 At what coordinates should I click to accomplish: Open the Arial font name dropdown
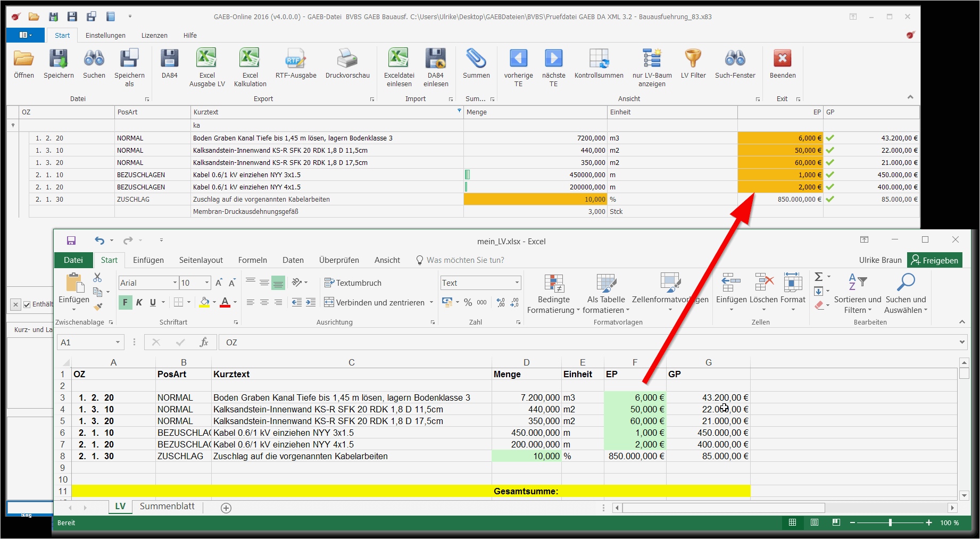coord(175,283)
